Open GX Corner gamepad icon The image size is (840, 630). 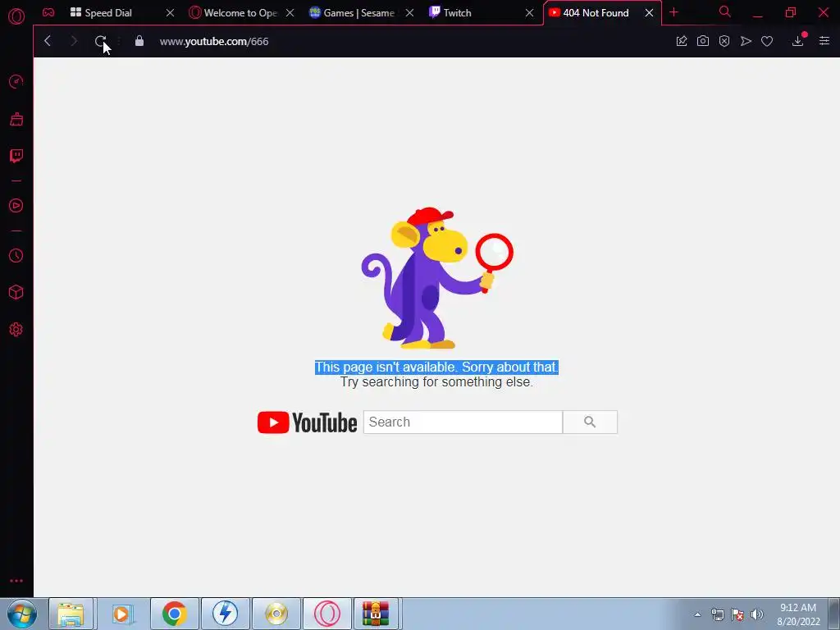pyautogui.click(x=48, y=13)
